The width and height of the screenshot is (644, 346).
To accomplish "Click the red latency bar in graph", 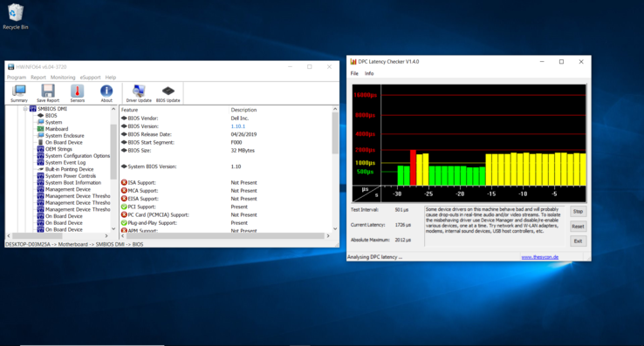I will 413,167.
